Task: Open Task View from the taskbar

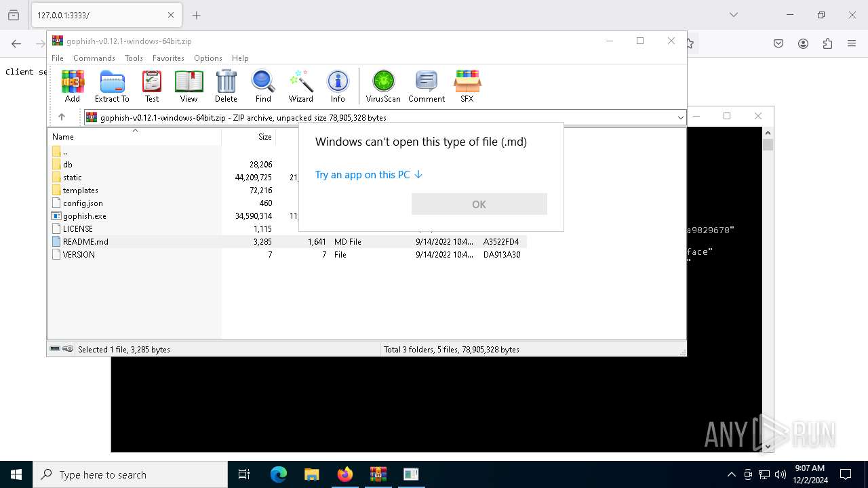Action: coord(245,474)
